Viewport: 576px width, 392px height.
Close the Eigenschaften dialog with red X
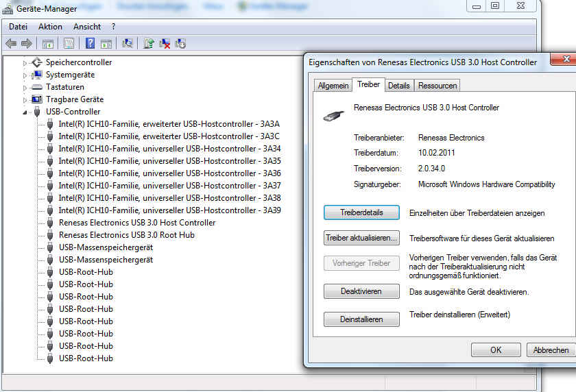pyautogui.click(x=564, y=59)
